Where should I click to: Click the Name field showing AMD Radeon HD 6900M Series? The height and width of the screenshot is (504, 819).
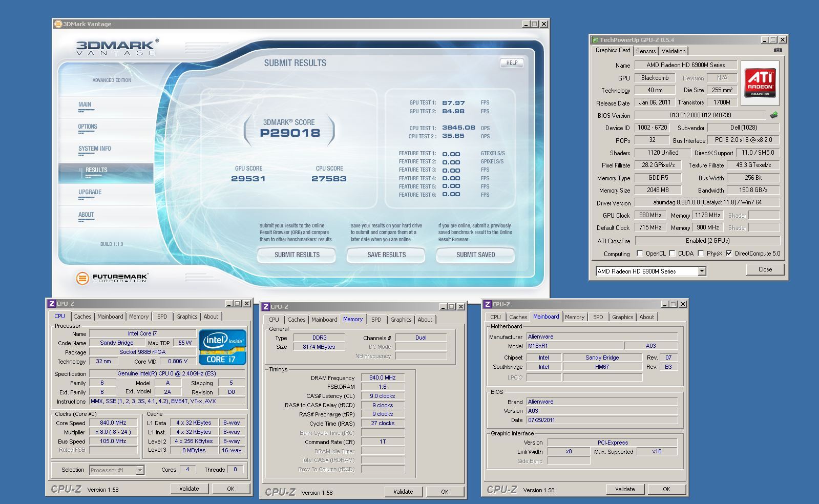pos(685,65)
